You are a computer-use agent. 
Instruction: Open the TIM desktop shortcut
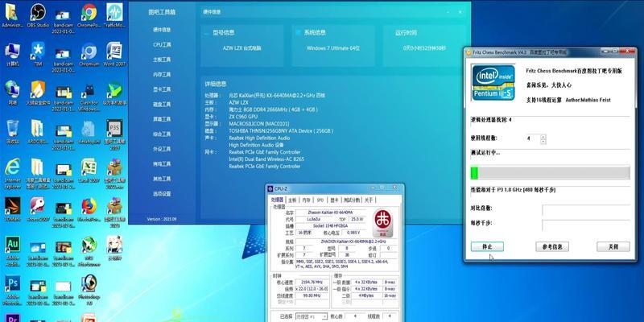[38, 53]
